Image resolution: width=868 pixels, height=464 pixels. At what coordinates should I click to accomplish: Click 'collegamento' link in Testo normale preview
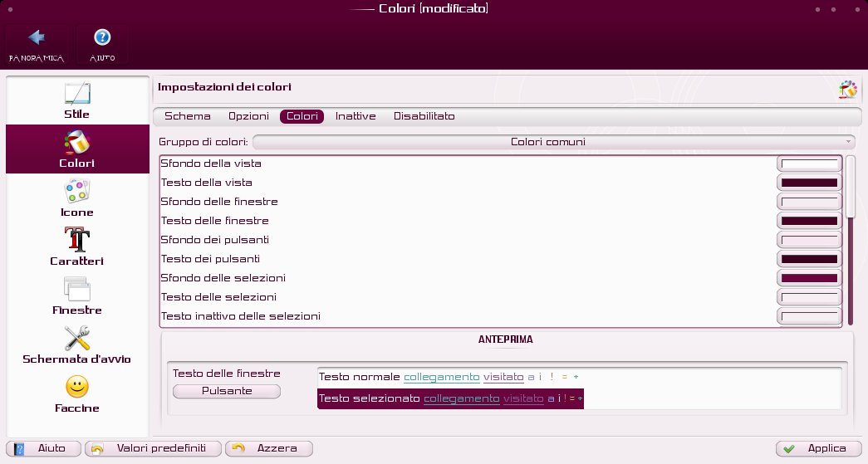(x=442, y=377)
